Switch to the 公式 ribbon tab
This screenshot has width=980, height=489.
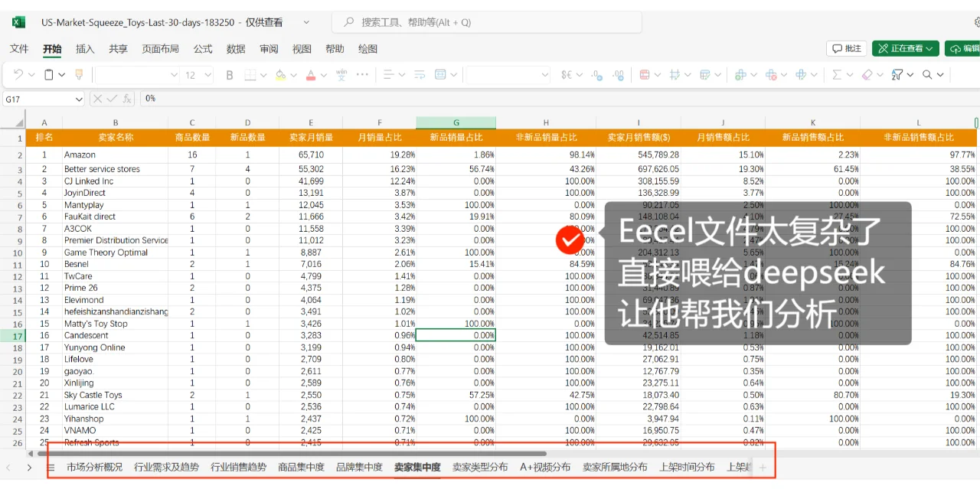click(203, 49)
